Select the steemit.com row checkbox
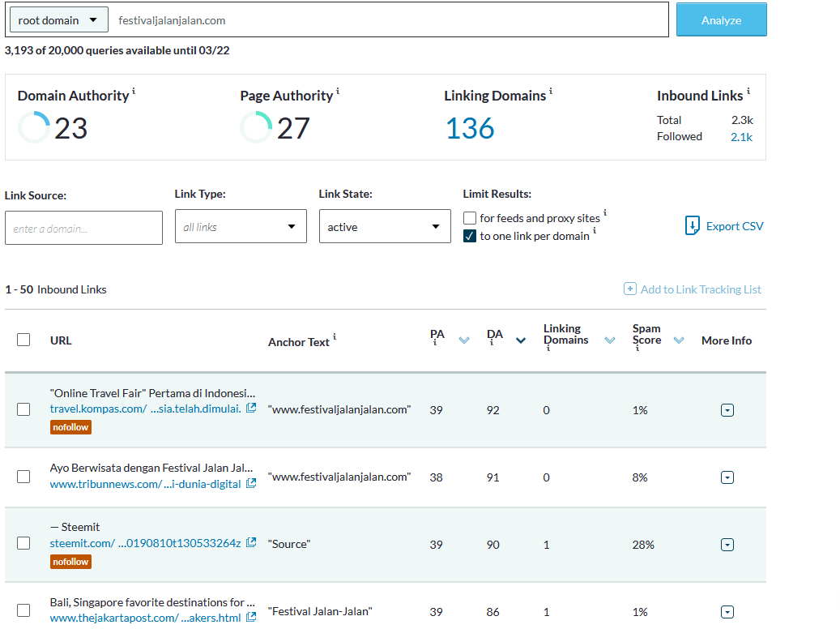 pyautogui.click(x=23, y=543)
